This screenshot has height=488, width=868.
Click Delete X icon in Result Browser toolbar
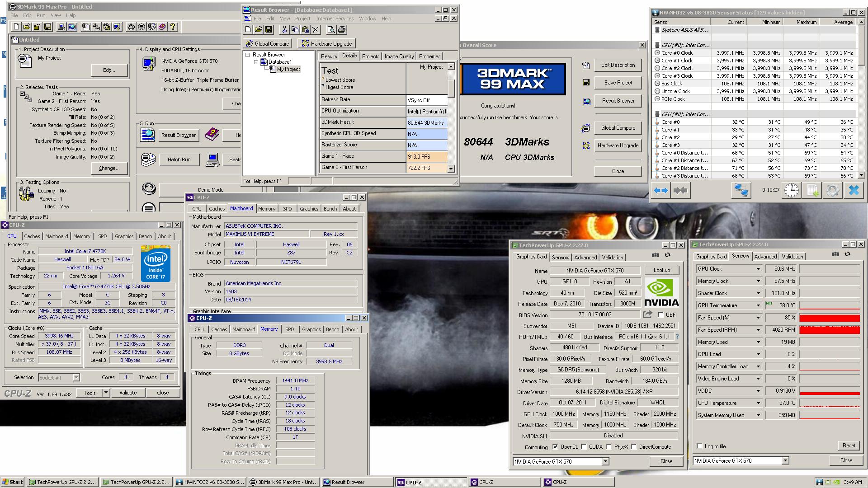pos(316,30)
